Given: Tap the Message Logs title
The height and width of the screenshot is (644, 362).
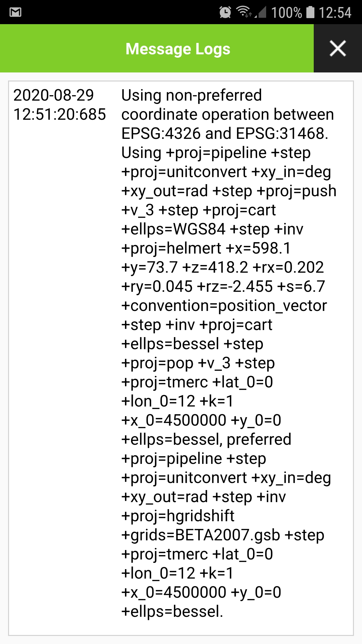Looking at the screenshot, I should point(178,49).
